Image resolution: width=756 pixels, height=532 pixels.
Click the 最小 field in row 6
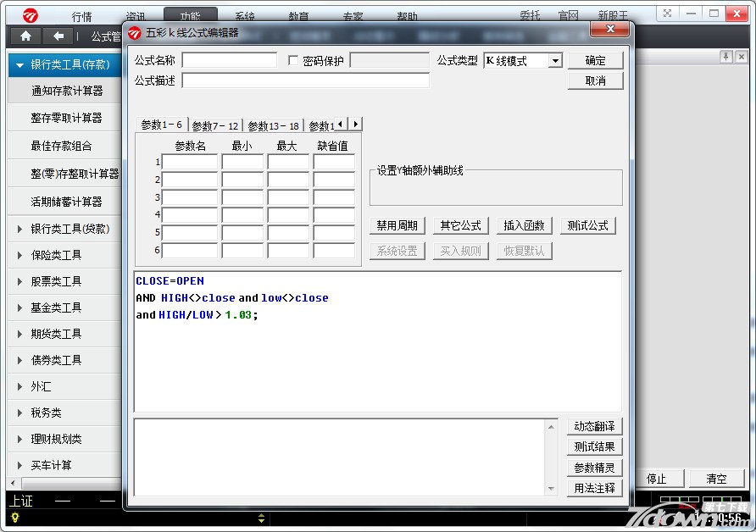242,251
